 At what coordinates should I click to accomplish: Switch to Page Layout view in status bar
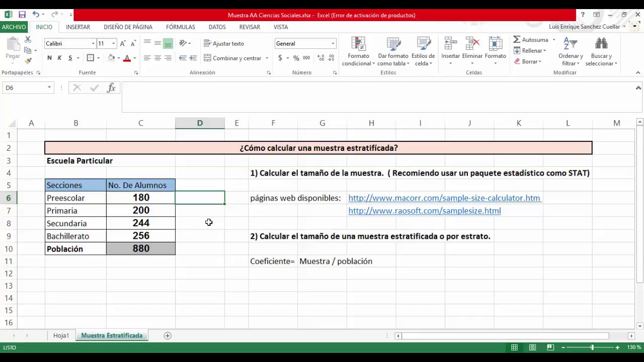click(x=532, y=347)
